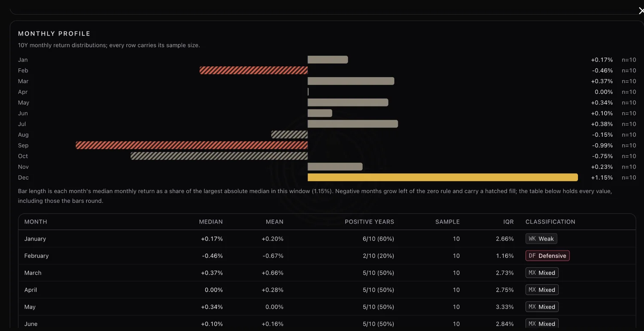Click the April MX Mixed badge
644x331 pixels.
coord(542,290)
